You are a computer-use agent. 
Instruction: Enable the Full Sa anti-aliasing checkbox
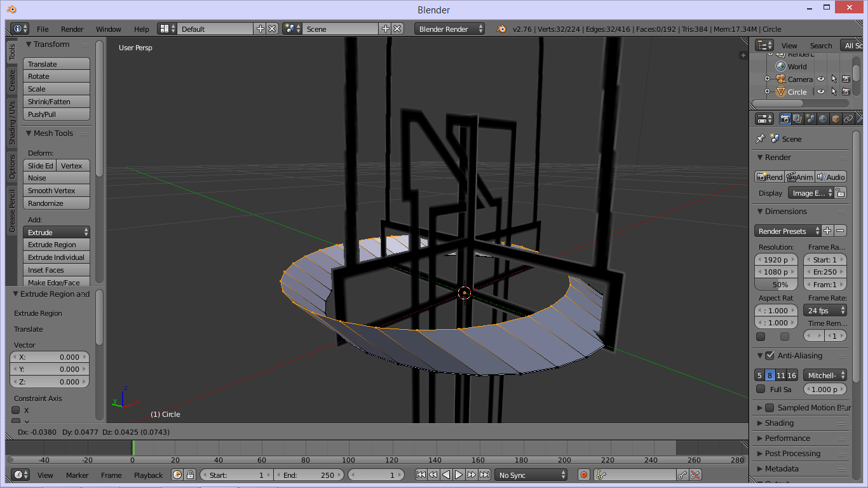pos(761,390)
